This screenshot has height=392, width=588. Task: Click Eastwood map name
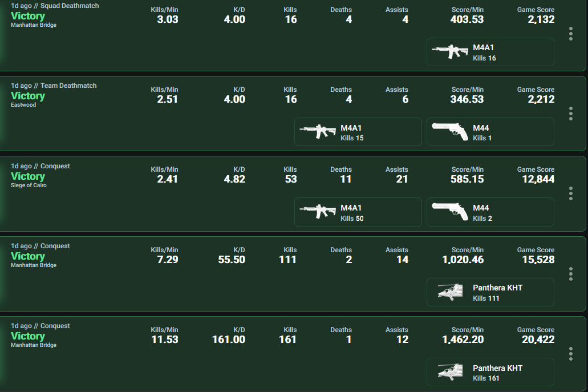23,104
